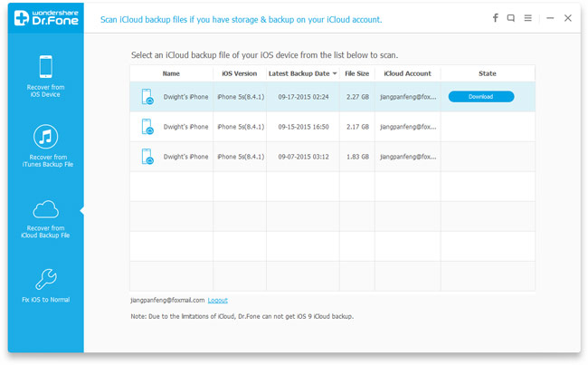Open Fix iOS to Normal wrench icon
588x365 pixels.
coord(46,279)
